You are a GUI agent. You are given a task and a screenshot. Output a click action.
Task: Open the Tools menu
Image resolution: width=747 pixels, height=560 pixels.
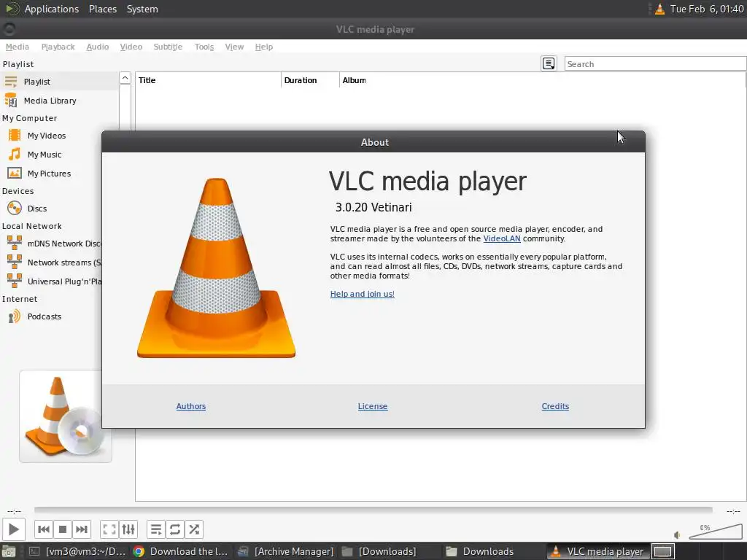(204, 47)
